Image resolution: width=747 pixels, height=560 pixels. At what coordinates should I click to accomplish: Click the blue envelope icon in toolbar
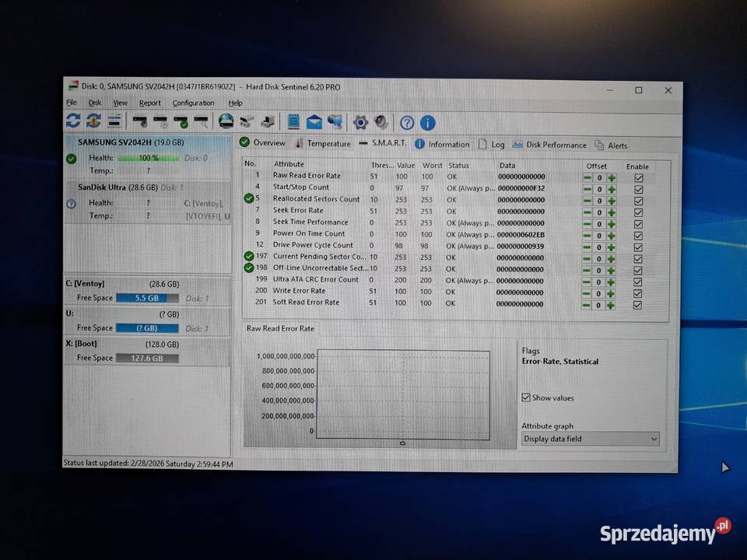[314, 122]
